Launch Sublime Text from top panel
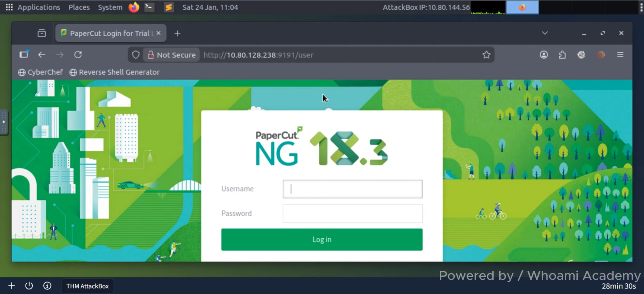Image resolution: width=644 pixels, height=294 pixels. tap(169, 7)
